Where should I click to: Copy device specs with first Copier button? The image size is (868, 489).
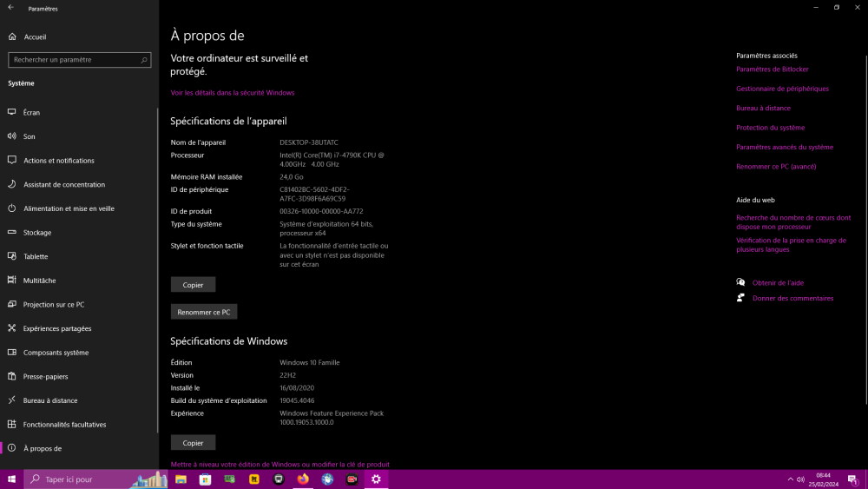(x=194, y=285)
